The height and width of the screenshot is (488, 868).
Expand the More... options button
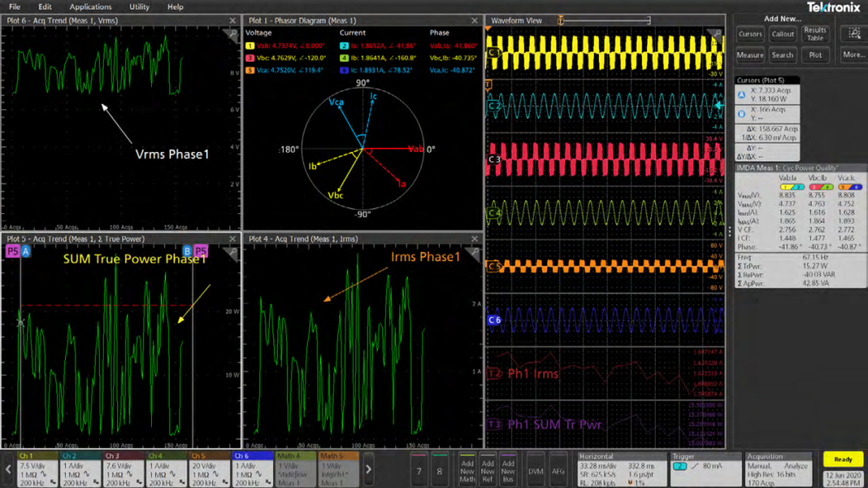point(854,55)
